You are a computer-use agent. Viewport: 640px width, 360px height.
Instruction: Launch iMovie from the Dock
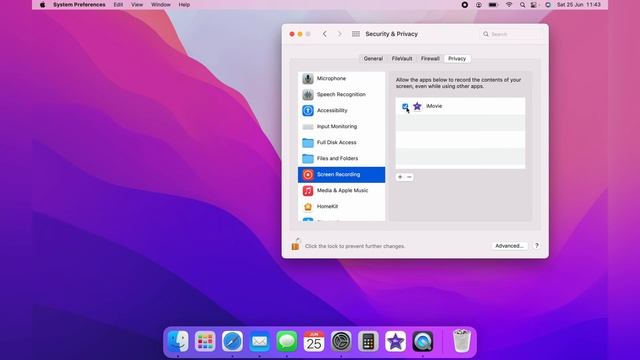396,341
